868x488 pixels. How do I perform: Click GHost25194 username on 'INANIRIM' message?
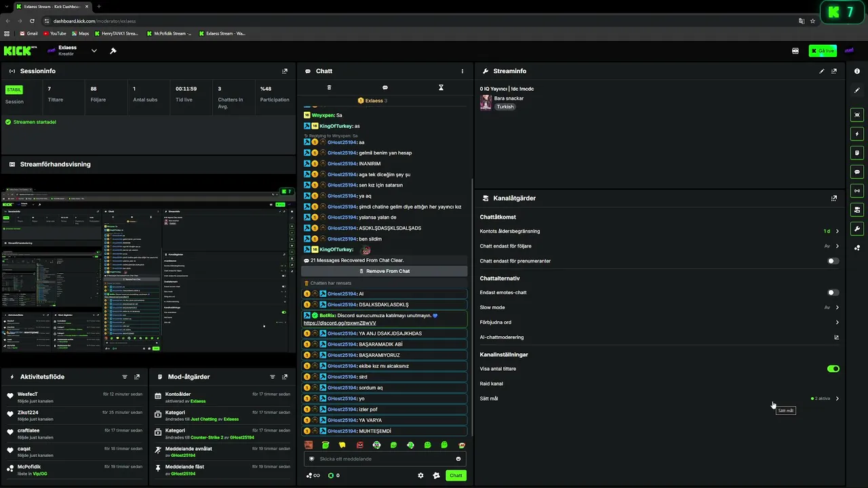pyautogui.click(x=342, y=163)
